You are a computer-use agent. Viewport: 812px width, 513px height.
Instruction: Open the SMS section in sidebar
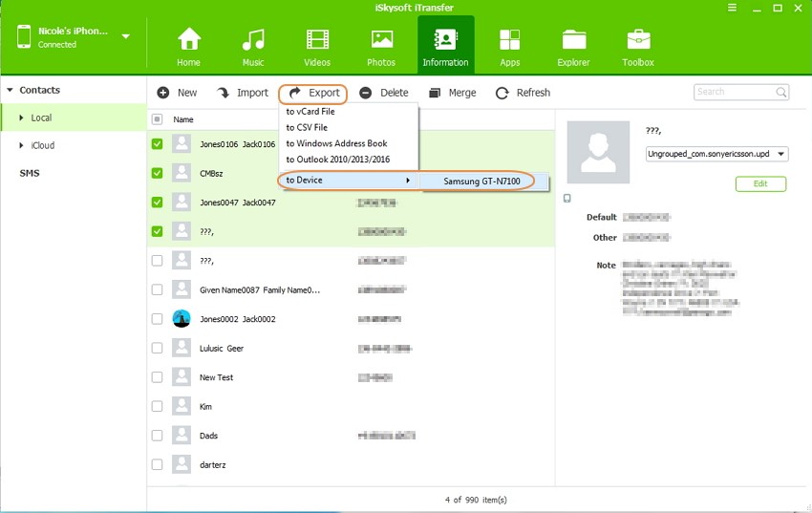[x=30, y=173]
